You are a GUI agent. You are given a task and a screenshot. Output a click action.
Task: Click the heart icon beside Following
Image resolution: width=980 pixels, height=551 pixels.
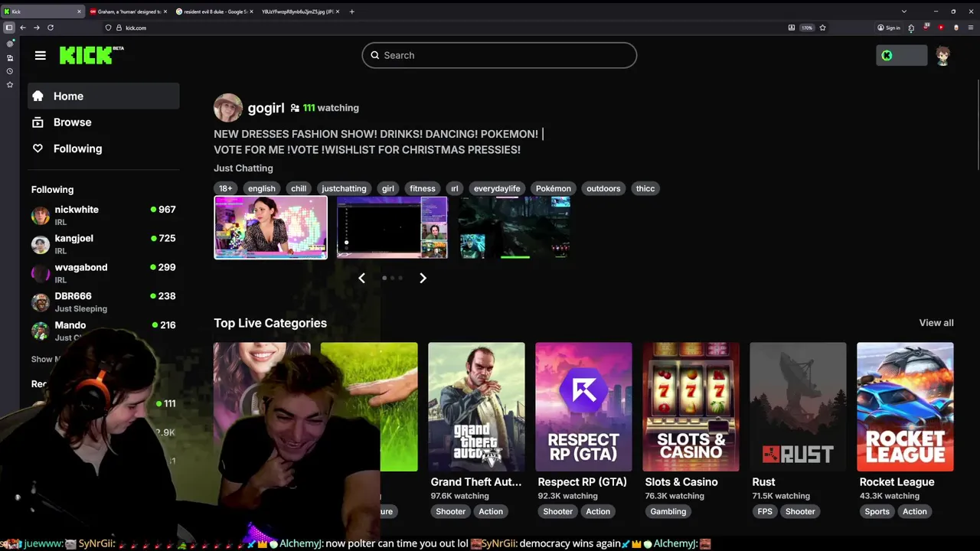point(38,148)
